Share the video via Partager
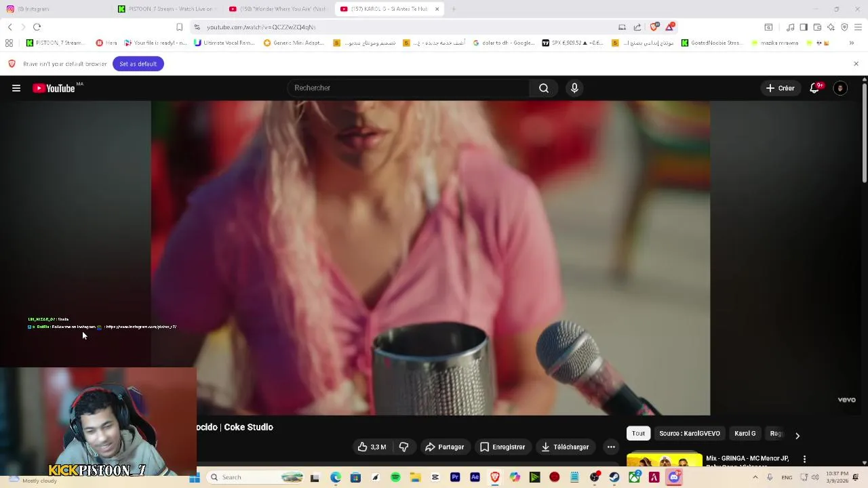This screenshot has width=868, height=488. point(444,447)
